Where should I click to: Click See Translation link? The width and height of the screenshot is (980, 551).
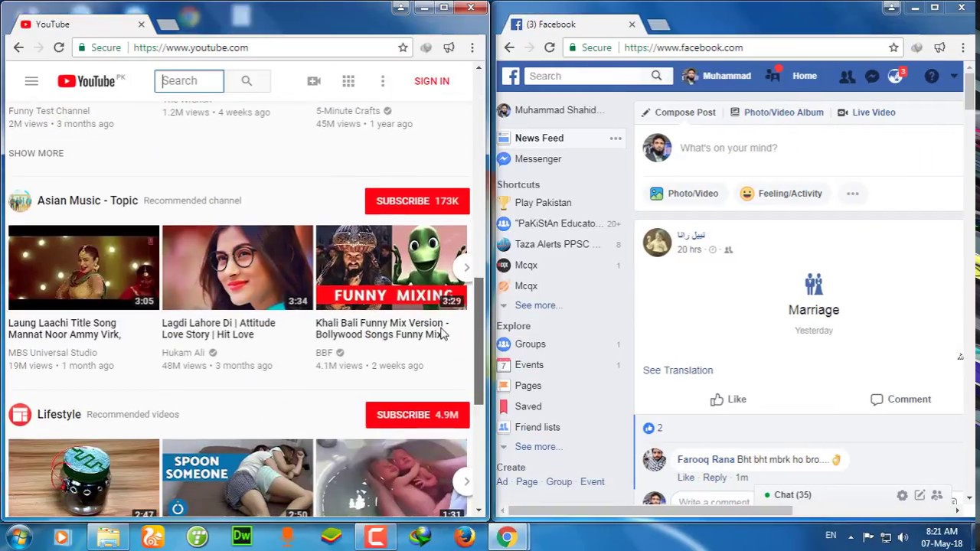click(678, 370)
